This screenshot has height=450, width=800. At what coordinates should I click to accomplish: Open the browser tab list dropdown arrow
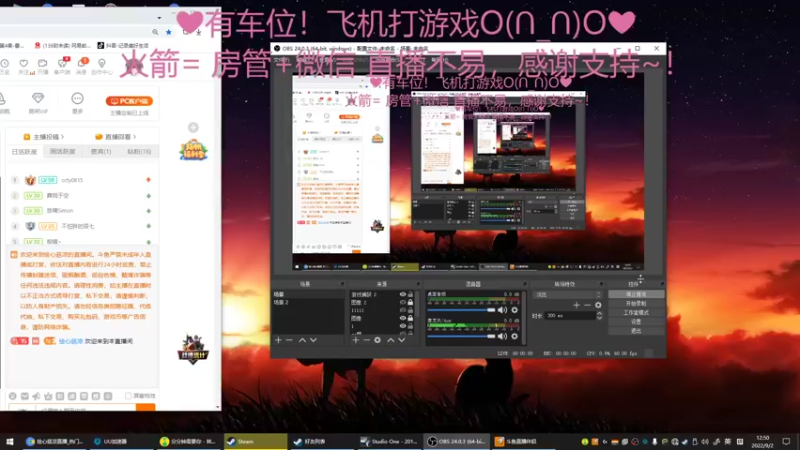[159, 18]
